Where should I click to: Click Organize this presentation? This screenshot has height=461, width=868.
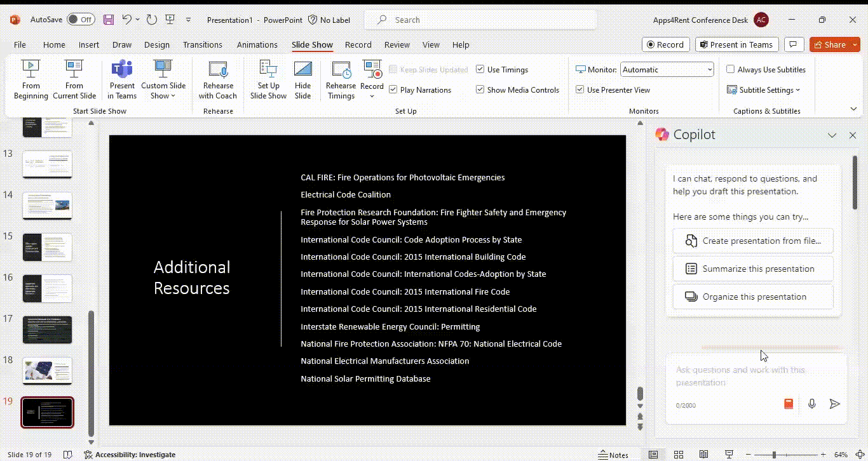[x=753, y=297]
